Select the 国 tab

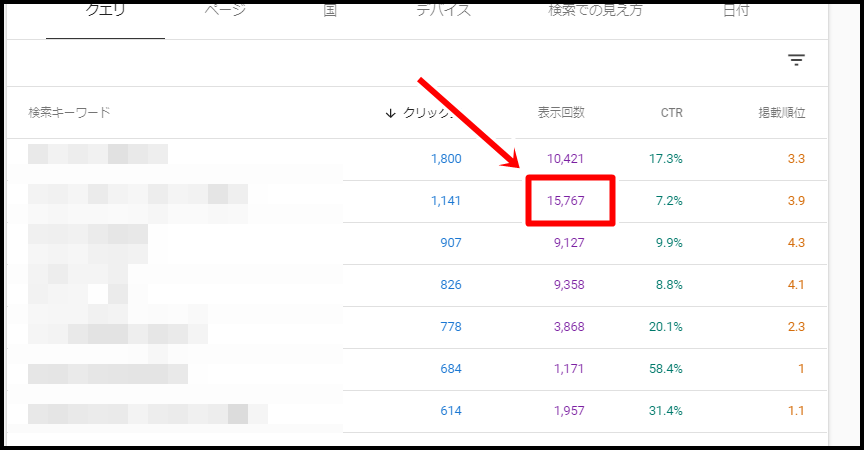click(330, 12)
